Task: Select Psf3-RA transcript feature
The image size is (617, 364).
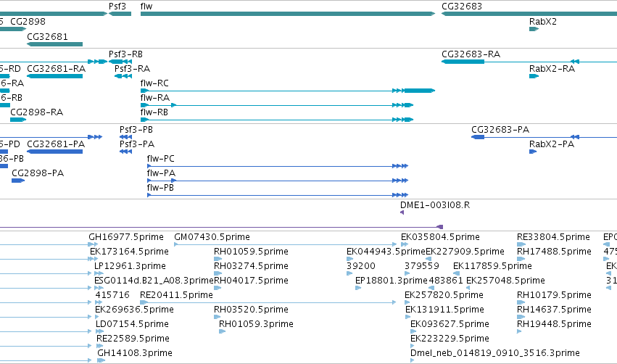Action: click(123, 76)
